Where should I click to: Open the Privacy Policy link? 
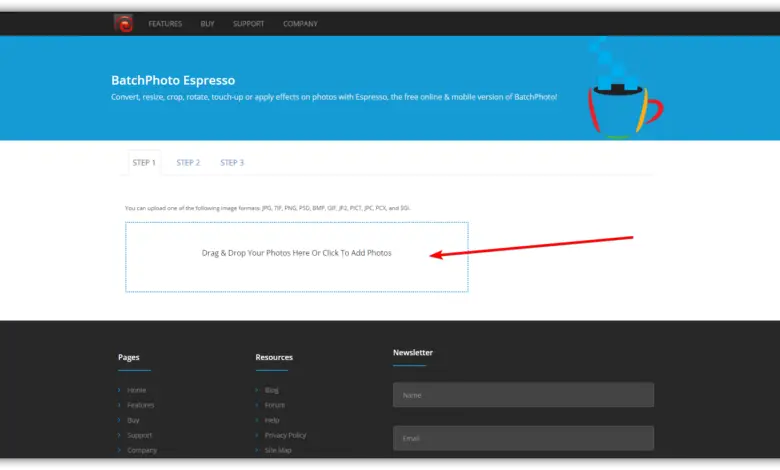tap(285, 435)
